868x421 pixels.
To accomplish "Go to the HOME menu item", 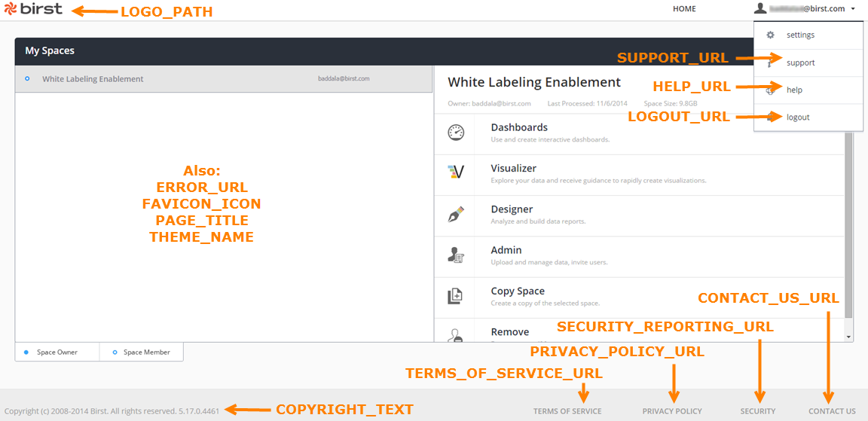I will pyautogui.click(x=684, y=9).
